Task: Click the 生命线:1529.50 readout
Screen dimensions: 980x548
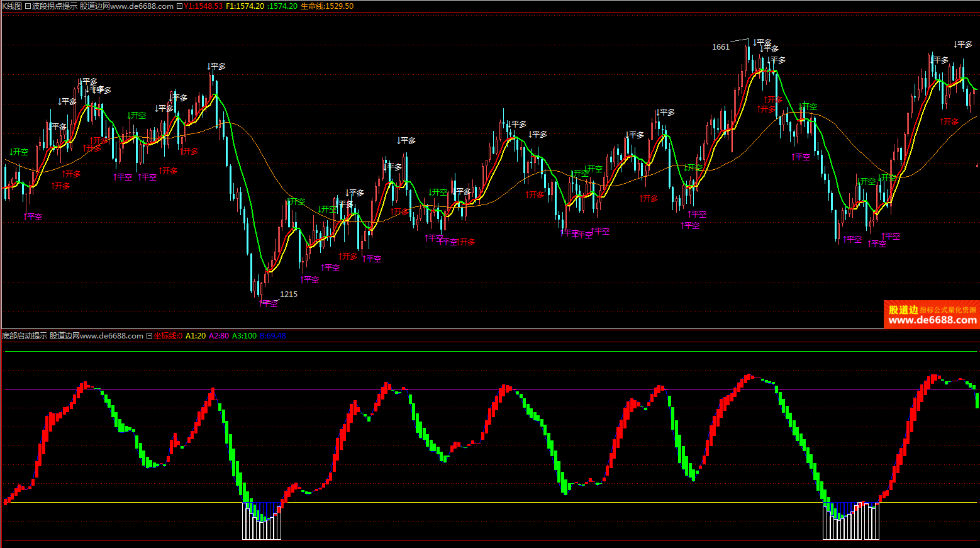Action: (x=326, y=6)
